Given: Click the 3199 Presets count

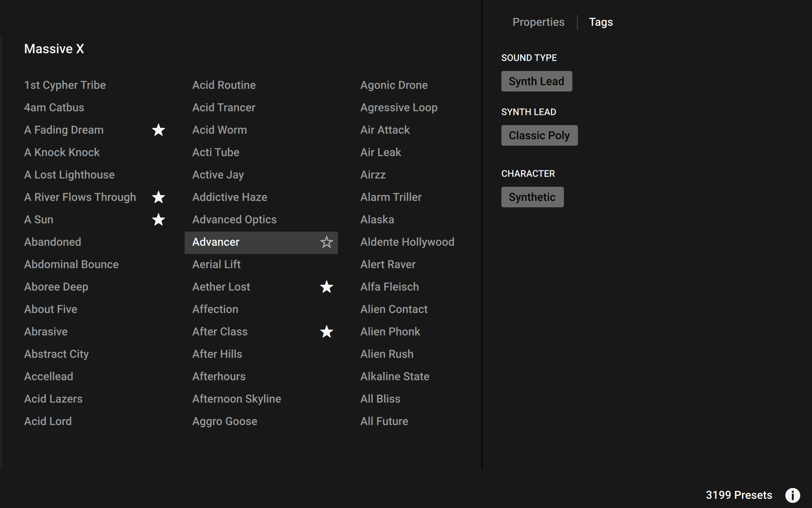Looking at the screenshot, I should pos(739,495).
